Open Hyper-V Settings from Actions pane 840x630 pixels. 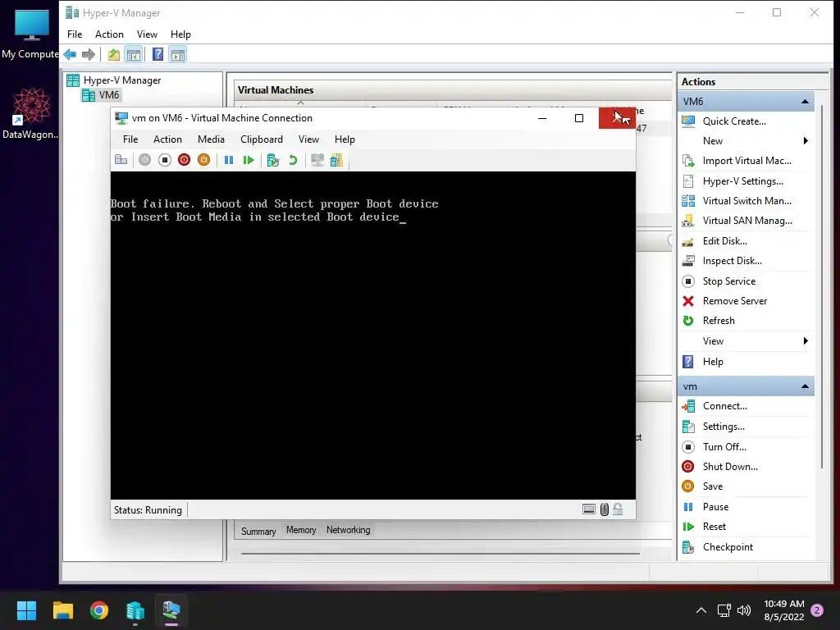(x=742, y=181)
